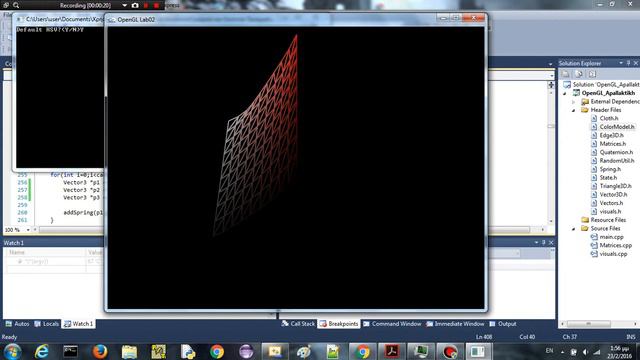This screenshot has width=640, height=360.
Task: Open Solution Explorer window position dropdown
Action: click(x=621, y=63)
